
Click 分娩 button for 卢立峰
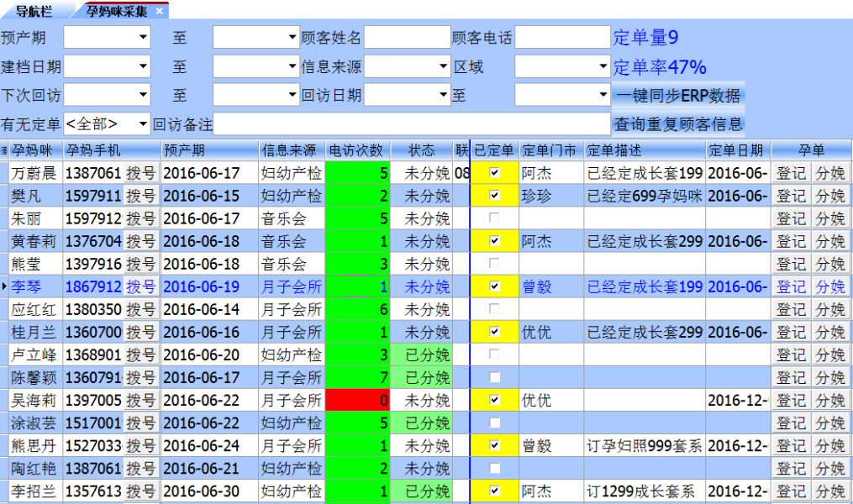tap(830, 354)
